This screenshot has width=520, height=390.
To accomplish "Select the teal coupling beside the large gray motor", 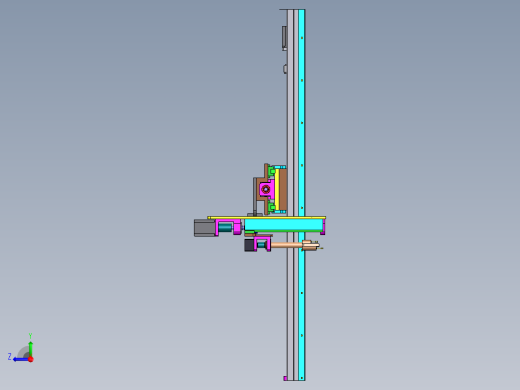I will [x=225, y=228].
